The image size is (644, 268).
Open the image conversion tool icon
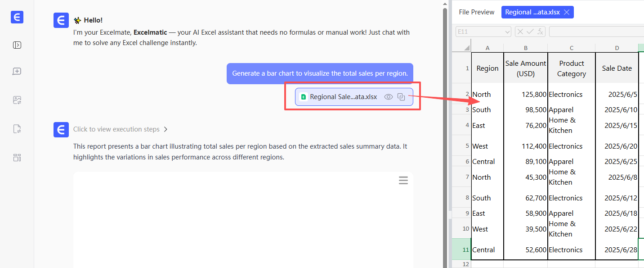tap(17, 100)
